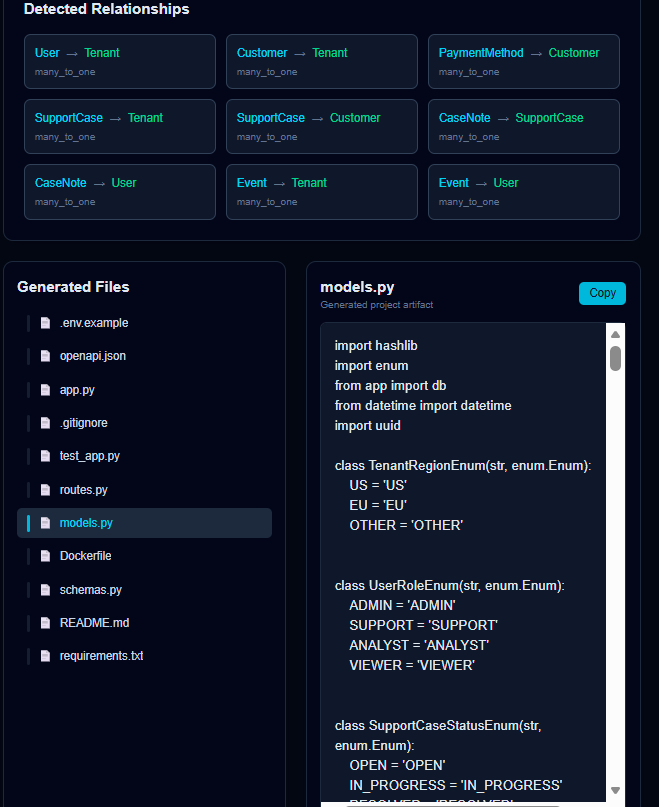The image size is (659, 807).
Task: Click the file icon next to routes.py
Action: pyautogui.click(x=45, y=489)
